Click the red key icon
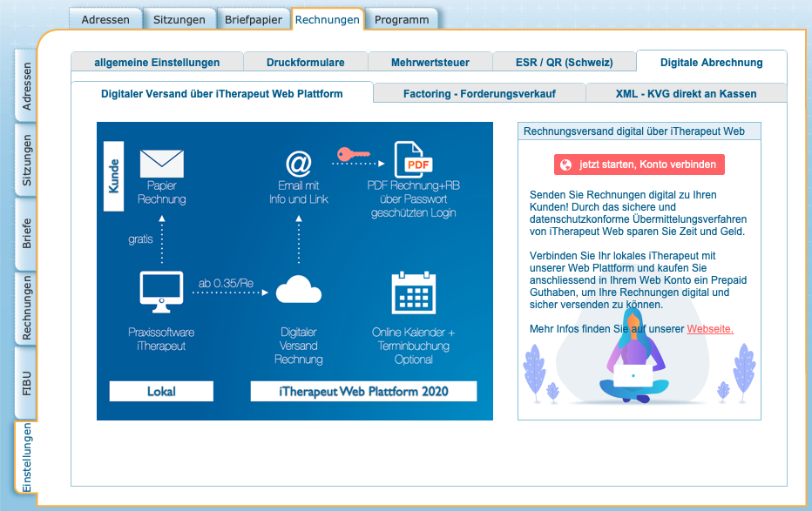812x511 pixels. 354,153
